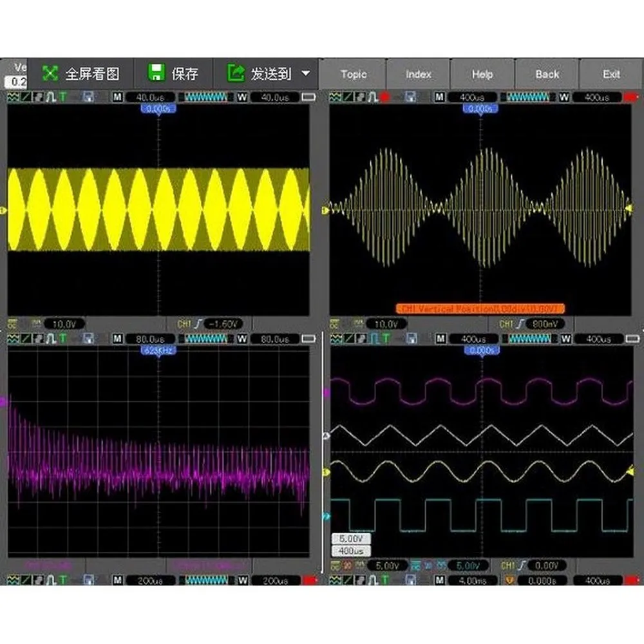Click the save disk icon in top-right scope toolbar
The image size is (644, 644).
(410, 97)
